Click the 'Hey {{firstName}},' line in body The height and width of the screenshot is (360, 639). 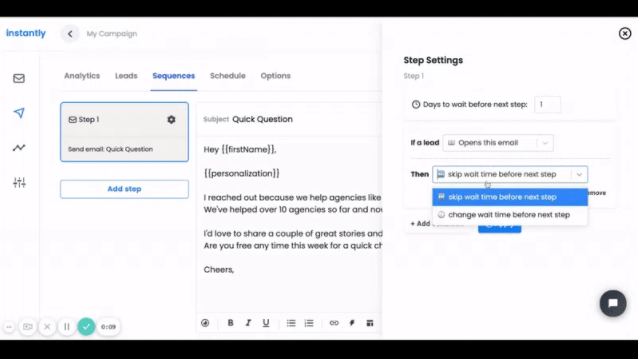[x=240, y=149]
